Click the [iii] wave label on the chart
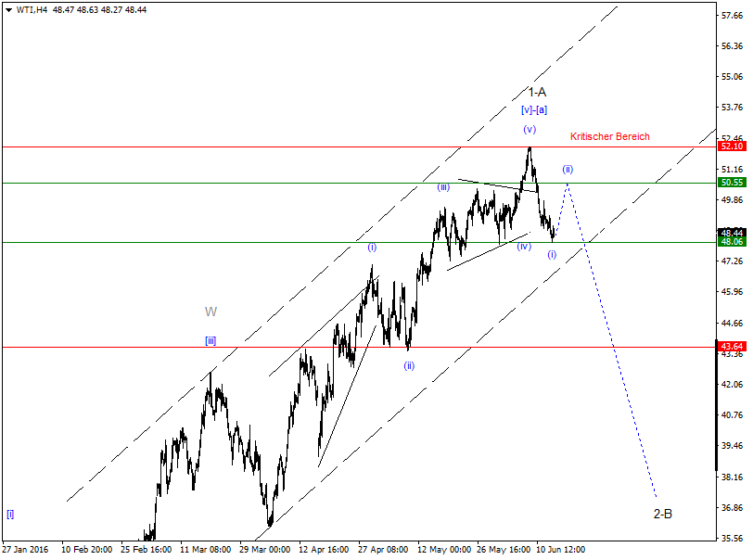This screenshot has width=753, height=560. pos(210,340)
